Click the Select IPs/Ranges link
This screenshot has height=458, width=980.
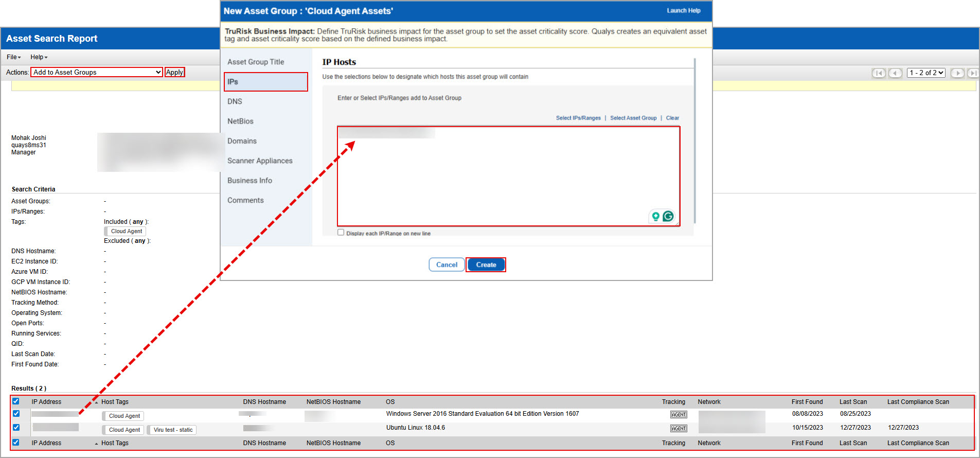tap(578, 118)
